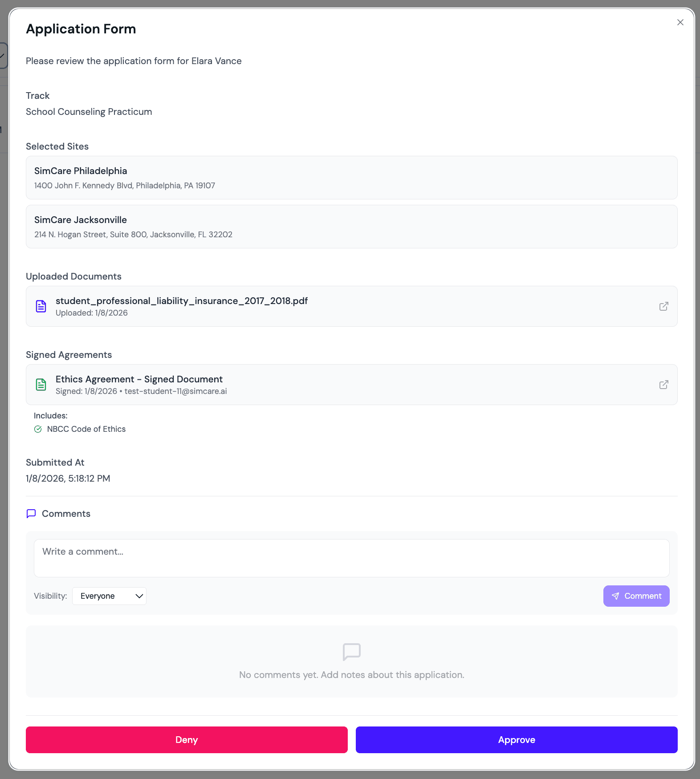
Task: Deny the application
Action: (x=187, y=740)
